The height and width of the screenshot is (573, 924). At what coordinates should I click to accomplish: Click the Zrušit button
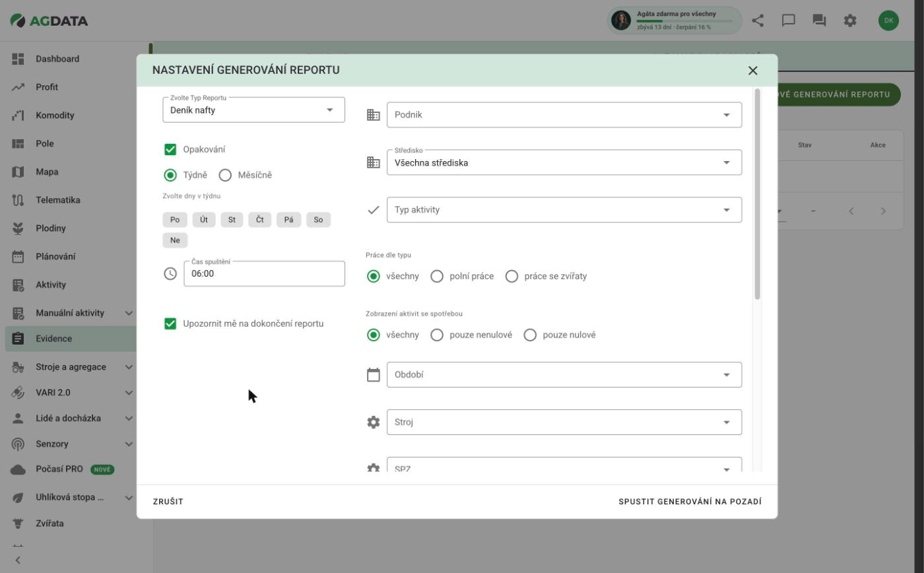[x=168, y=502]
